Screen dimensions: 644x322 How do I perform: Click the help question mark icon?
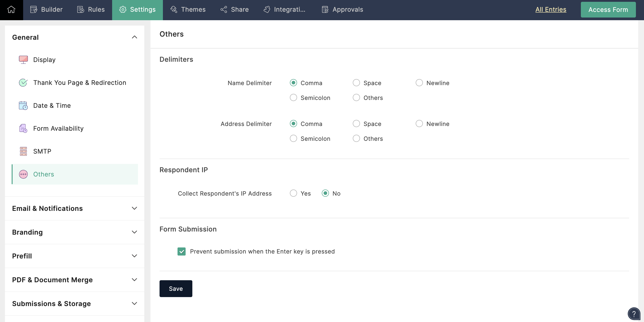pyautogui.click(x=634, y=314)
